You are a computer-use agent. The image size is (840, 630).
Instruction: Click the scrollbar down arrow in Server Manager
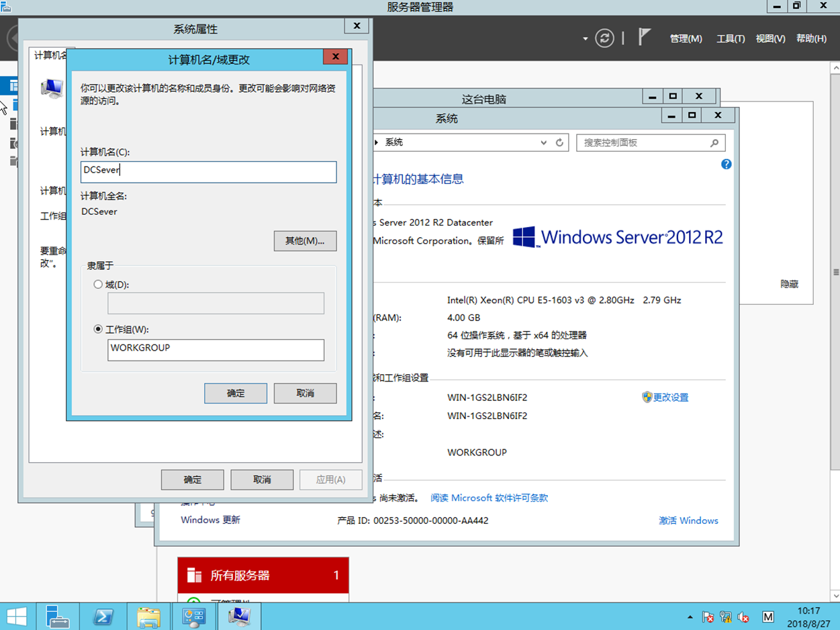836,596
